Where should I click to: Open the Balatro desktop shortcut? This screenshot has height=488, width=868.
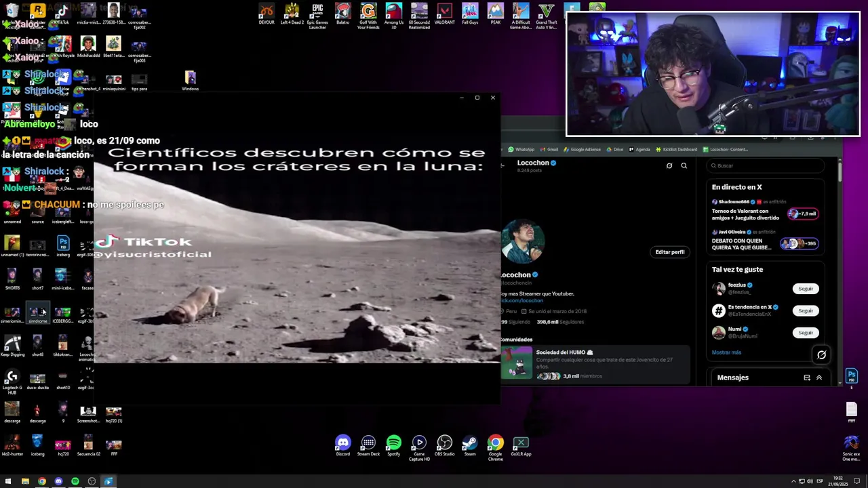(x=343, y=14)
